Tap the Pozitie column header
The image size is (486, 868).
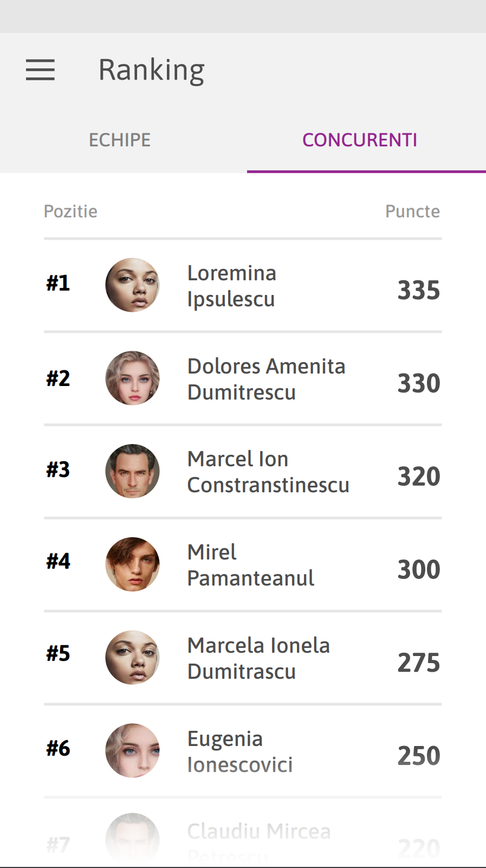point(70,211)
